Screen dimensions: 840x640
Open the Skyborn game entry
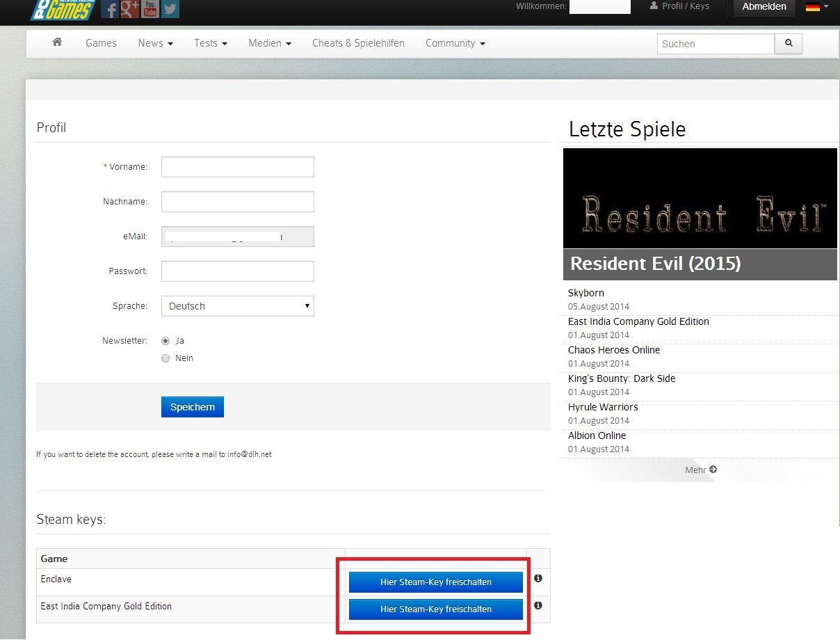(x=586, y=293)
